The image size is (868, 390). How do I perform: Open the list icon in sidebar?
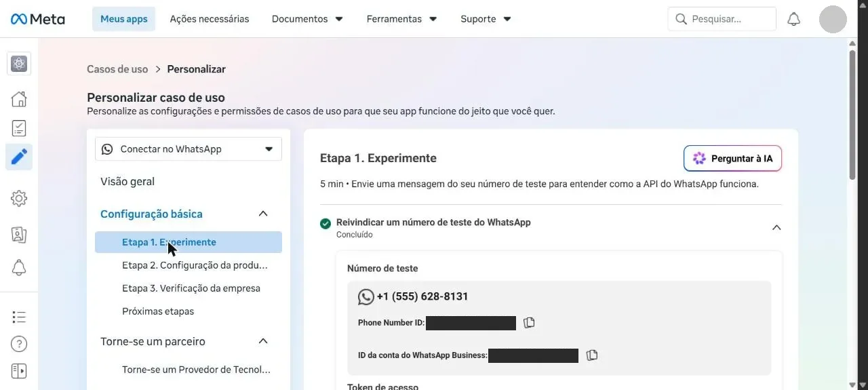[x=19, y=317]
